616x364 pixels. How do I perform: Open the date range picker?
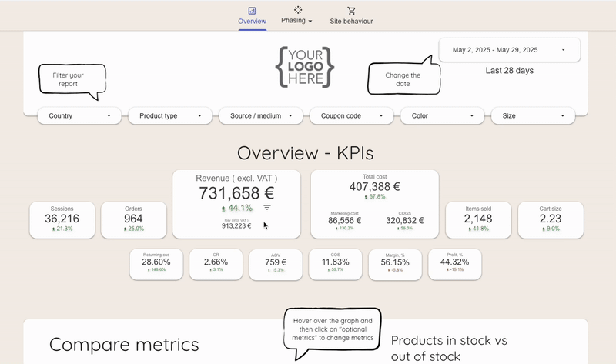tap(509, 50)
